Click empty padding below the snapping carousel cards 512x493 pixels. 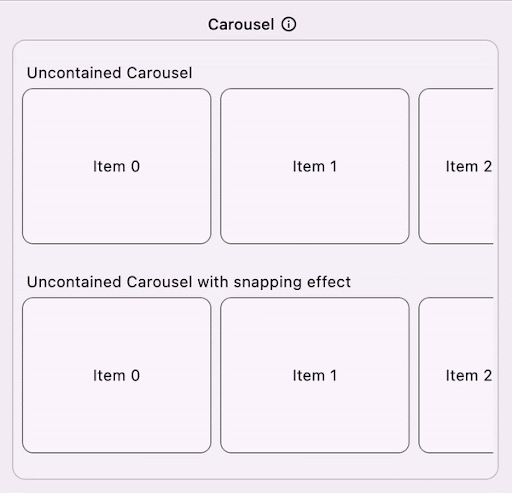[x=255, y=466]
